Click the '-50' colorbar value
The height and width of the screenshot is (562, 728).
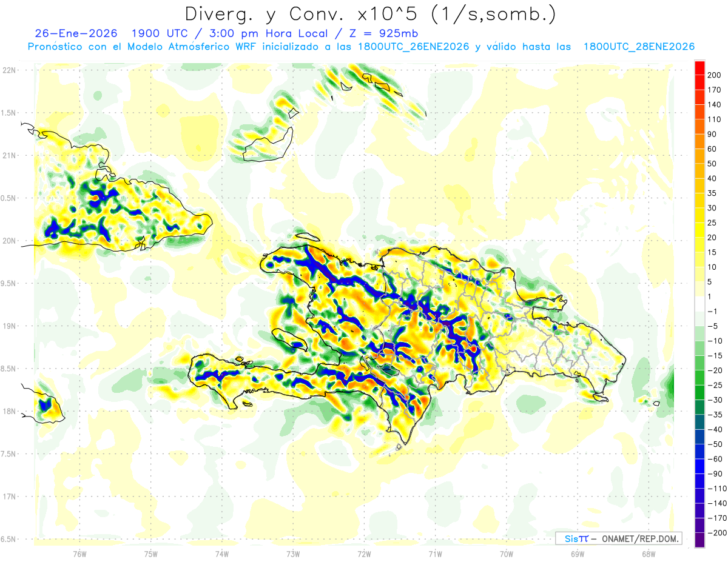pos(715,444)
